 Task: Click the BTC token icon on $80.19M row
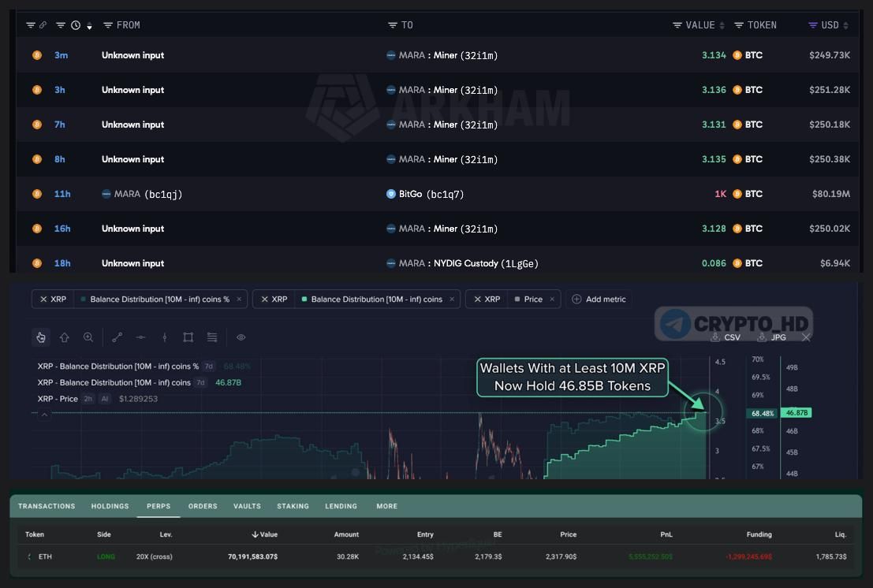coord(737,194)
